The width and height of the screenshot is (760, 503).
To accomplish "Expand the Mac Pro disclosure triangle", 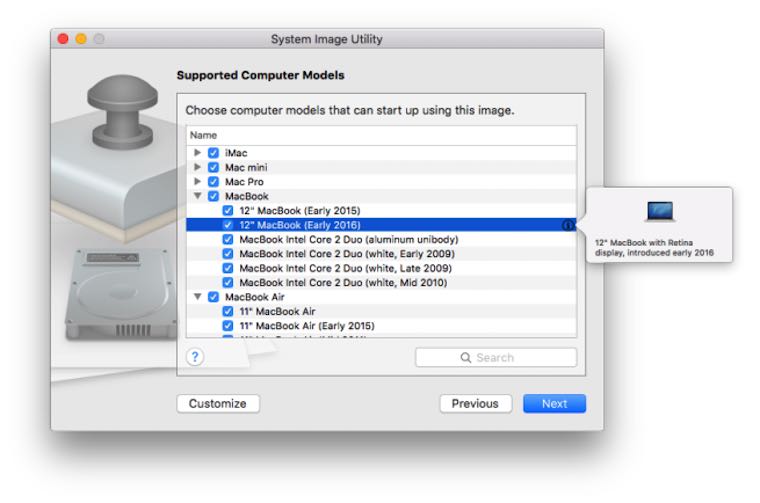I will click(x=197, y=182).
